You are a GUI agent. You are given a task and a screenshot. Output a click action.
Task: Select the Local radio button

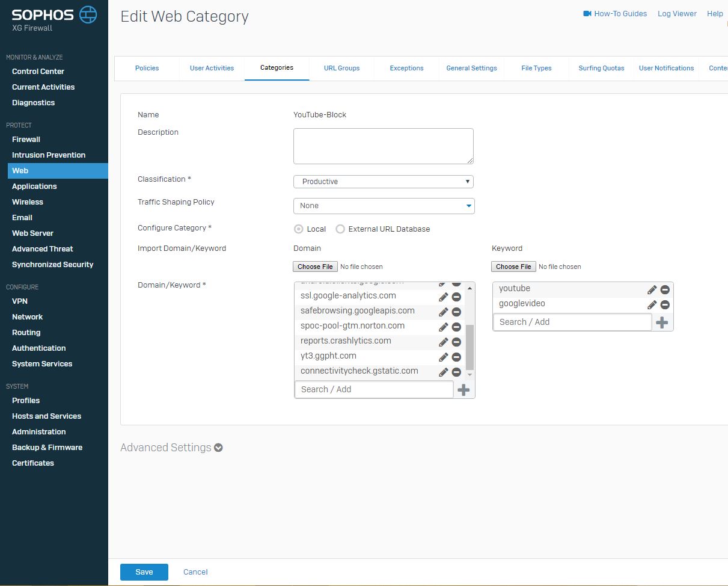click(x=299, y=229)
